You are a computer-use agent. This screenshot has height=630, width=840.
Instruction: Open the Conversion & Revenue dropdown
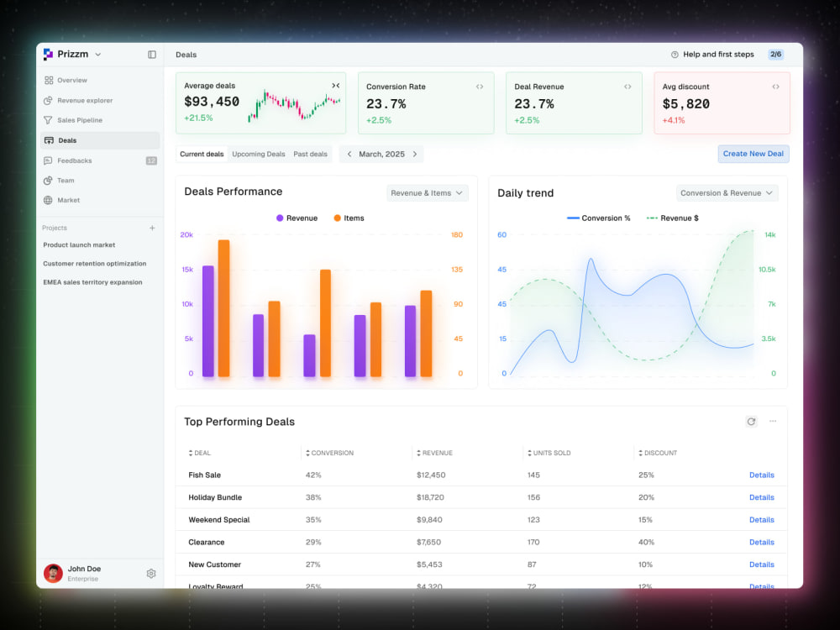pos(727,193)
